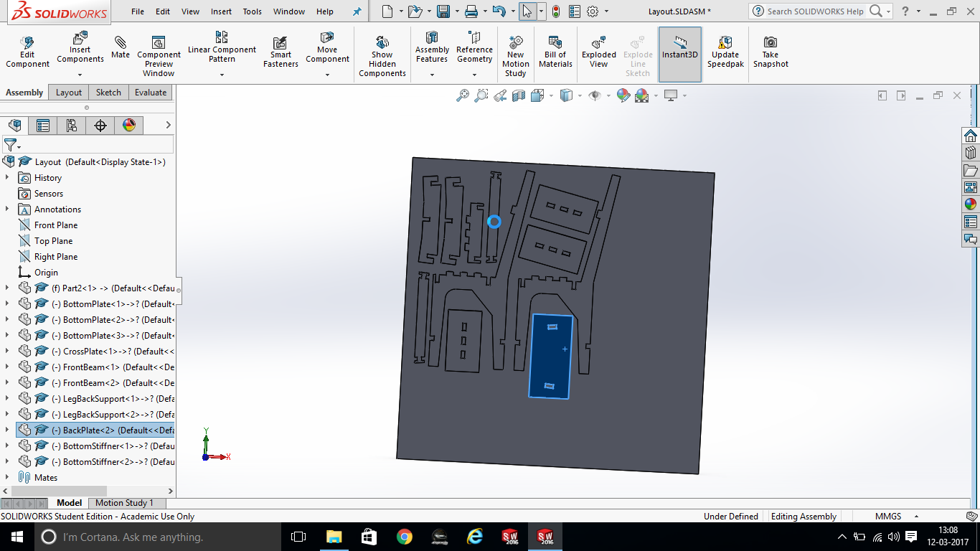Expand the Mates tree node
The width and height of the screenshot is (980, 551).
pyautogui.click(x=7, y=477)
